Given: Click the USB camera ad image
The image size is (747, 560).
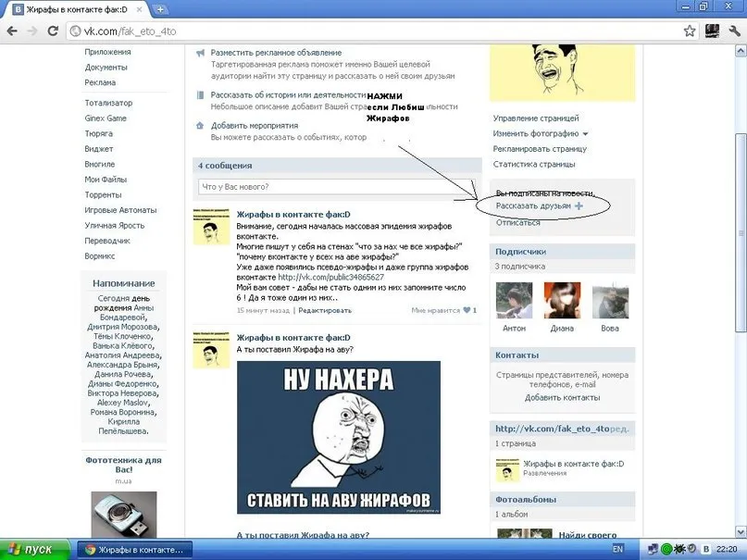Looking at the screenshot, I should coord(124,516).
